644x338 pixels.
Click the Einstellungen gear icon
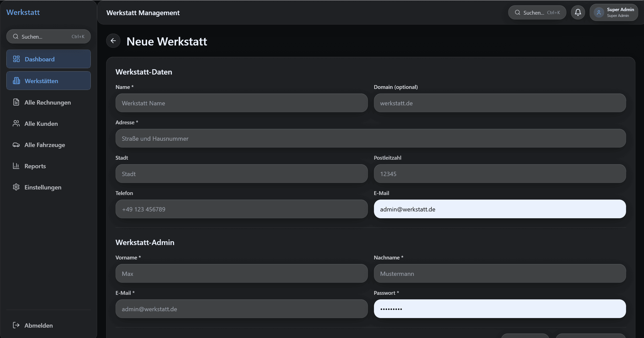click(x=16, y=187)
